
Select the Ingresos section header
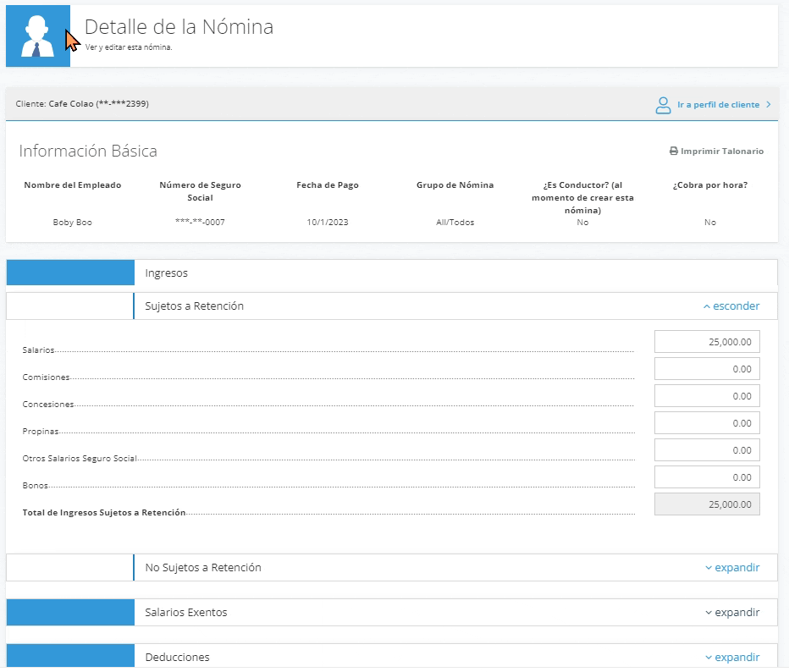pos(166,273)
